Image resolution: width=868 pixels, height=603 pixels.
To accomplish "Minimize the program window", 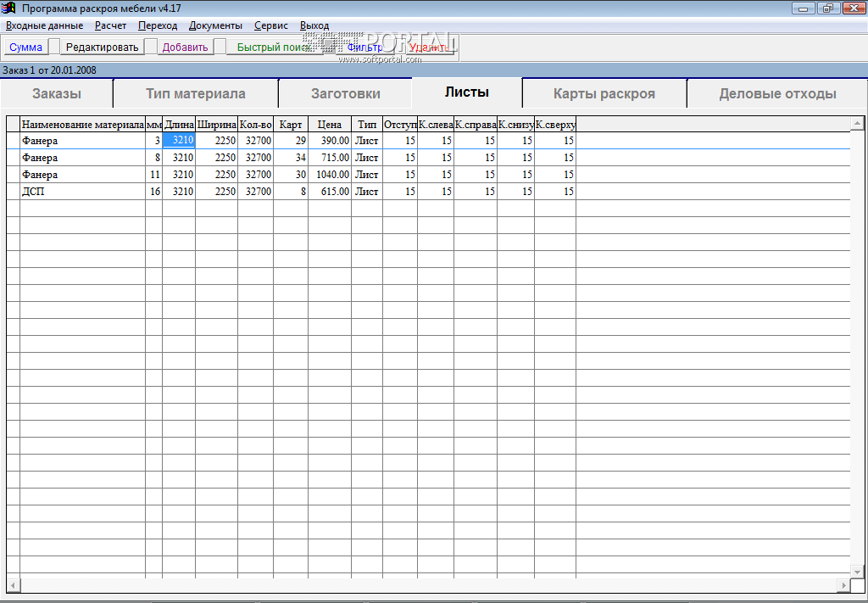I will pyautogui.click(x=803, y=8).
